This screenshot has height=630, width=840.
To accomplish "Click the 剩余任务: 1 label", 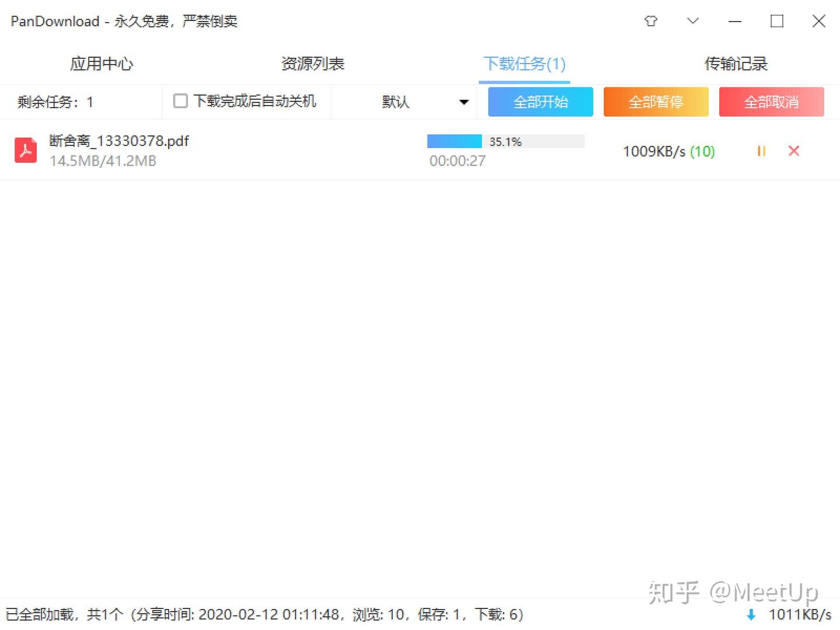I will pyautogui.click(x=55, y=102).
